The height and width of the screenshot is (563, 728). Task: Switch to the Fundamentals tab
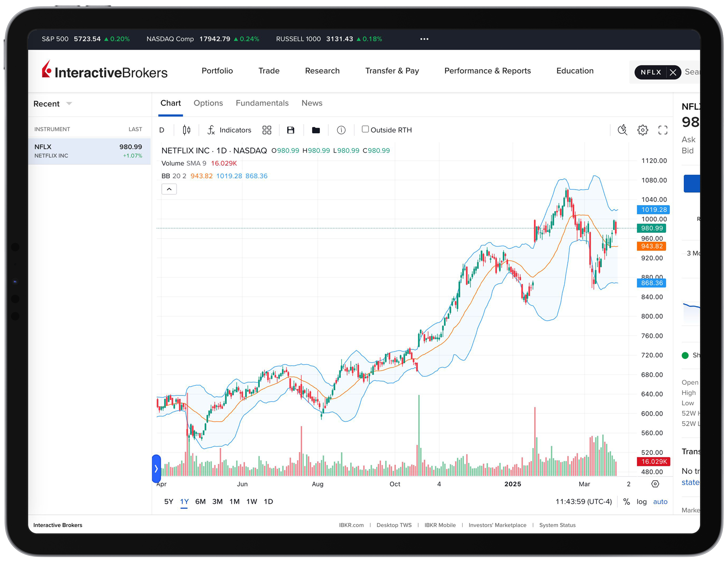pos(262,103)
